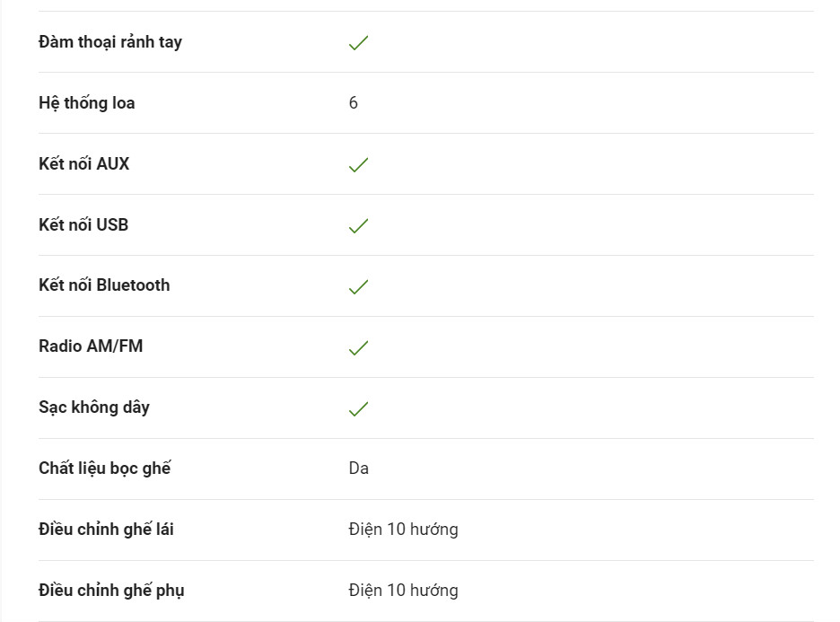Image resolution: width=840 pixels, height=622 pixels.
Task: Click the driver seat Điện 10 hướng value
Action: (403, 530)
